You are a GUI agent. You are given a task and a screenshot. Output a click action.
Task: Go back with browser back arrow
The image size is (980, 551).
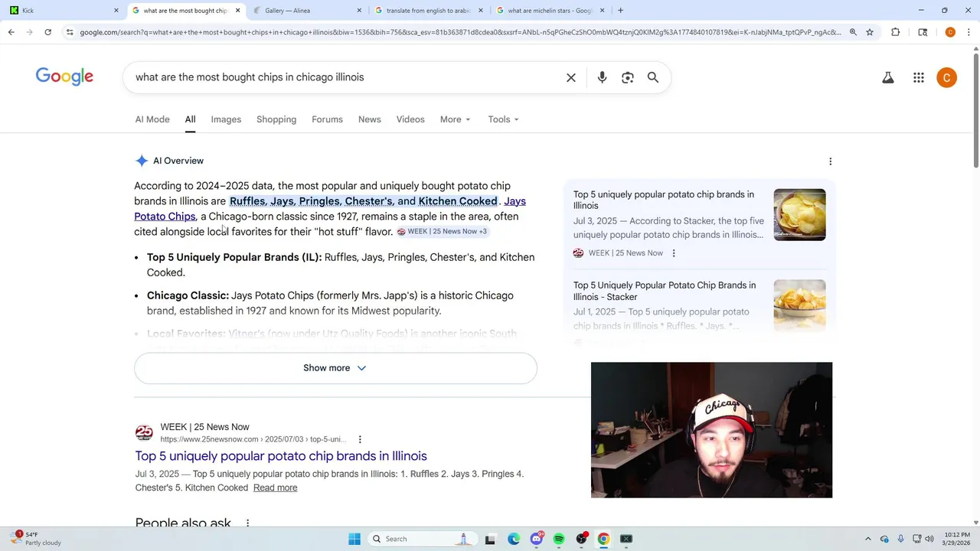(11, 32)
